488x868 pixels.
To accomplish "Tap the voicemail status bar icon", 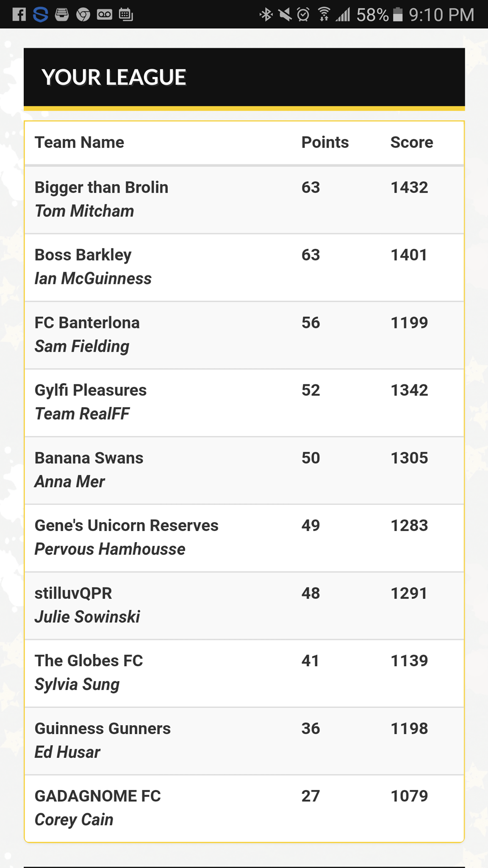I will (105, 15).
